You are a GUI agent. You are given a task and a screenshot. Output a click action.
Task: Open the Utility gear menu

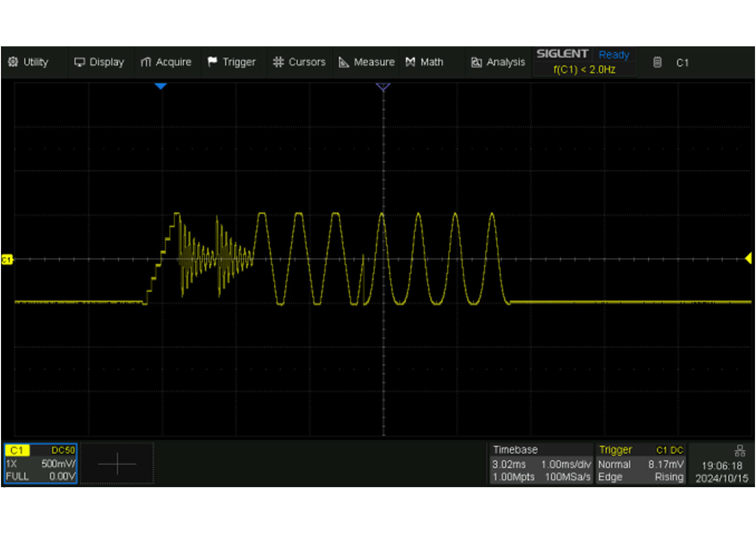click(x=14, y=62)
